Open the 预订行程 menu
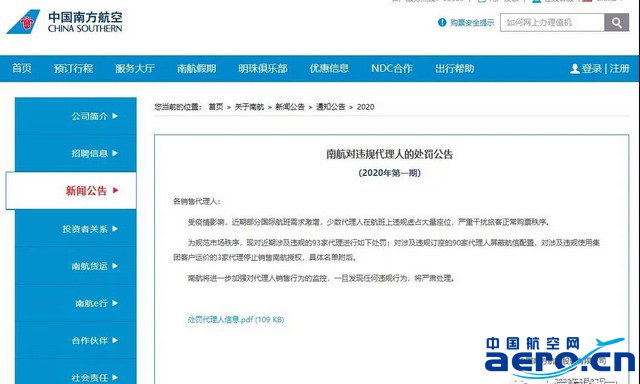 point(73,69)
